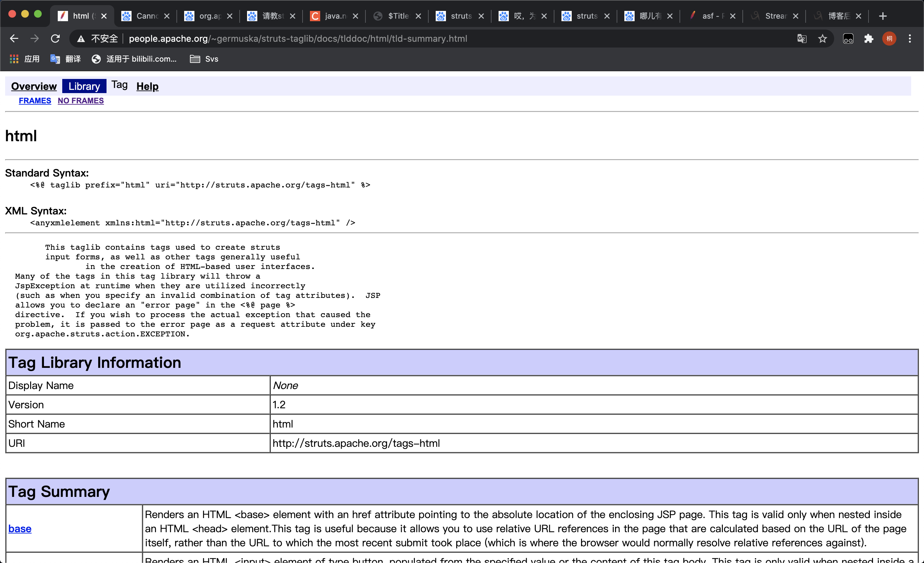Click the not-secure warning icon
Viewport: 924px width, 563px height.
pyautogui.click(x=81, y=39)
